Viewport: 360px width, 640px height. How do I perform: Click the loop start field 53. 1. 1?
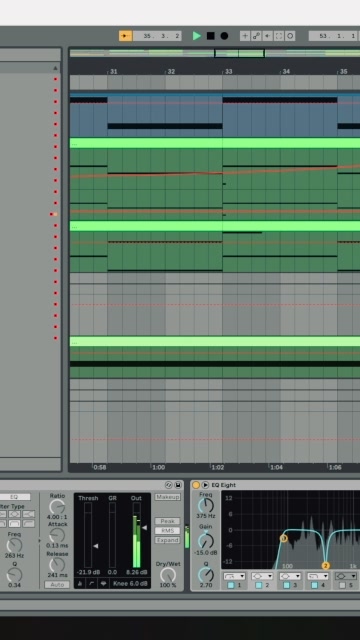333,36
